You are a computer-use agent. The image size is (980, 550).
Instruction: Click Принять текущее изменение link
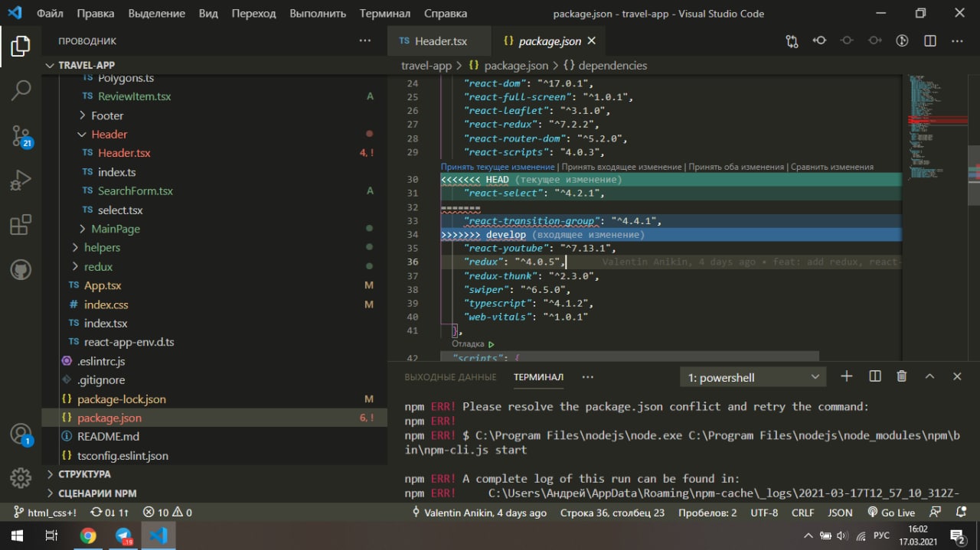[x=498, y=167]
